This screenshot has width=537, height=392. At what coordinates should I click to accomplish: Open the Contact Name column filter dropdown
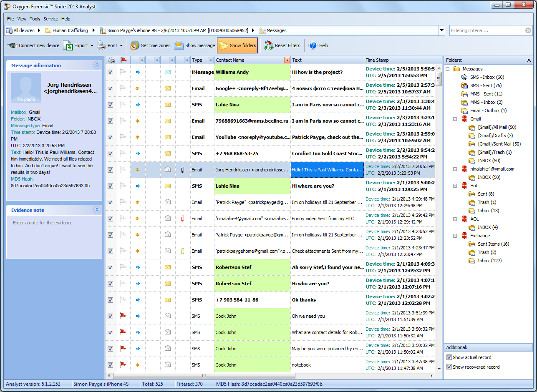[287, 60]
